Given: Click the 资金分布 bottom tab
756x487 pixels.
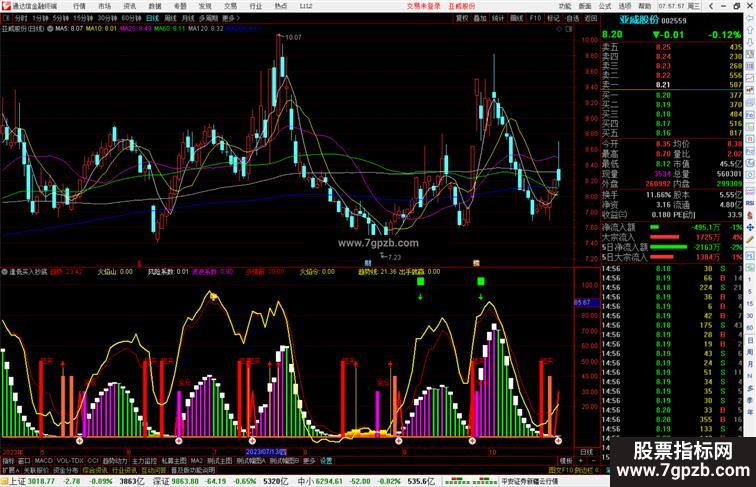Looking at the screenshot, I should pos(66,470).
